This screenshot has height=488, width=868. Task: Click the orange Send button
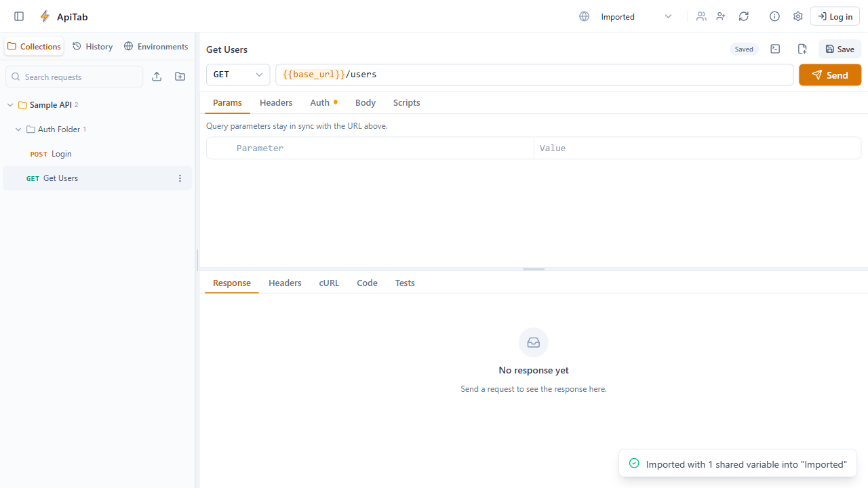830,75
